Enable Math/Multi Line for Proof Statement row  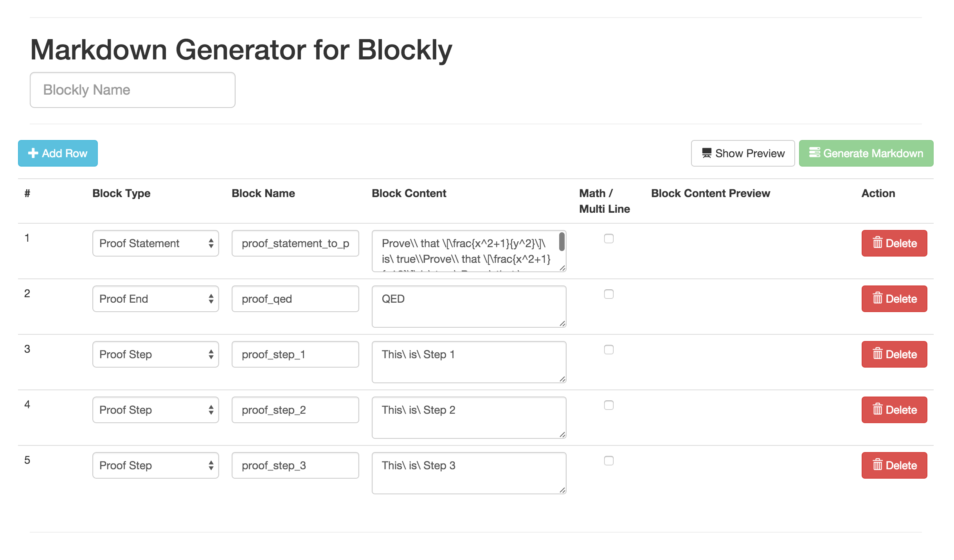point(608,239)
